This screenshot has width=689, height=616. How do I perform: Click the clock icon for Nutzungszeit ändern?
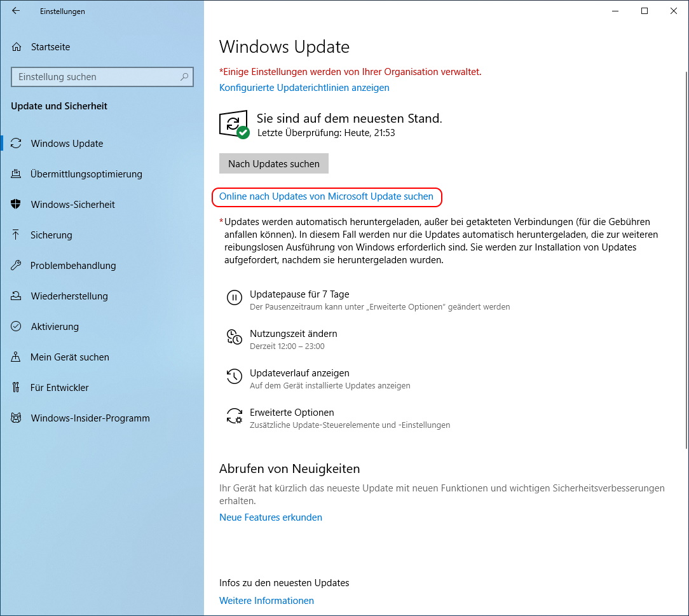pyautogui.click(x=234, y=338)
